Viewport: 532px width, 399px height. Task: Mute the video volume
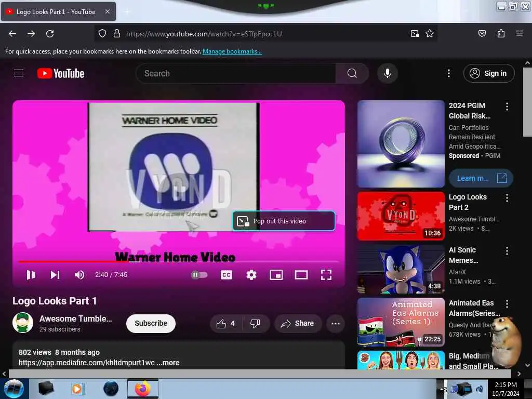pyautogui.click(x=79, y=275)
